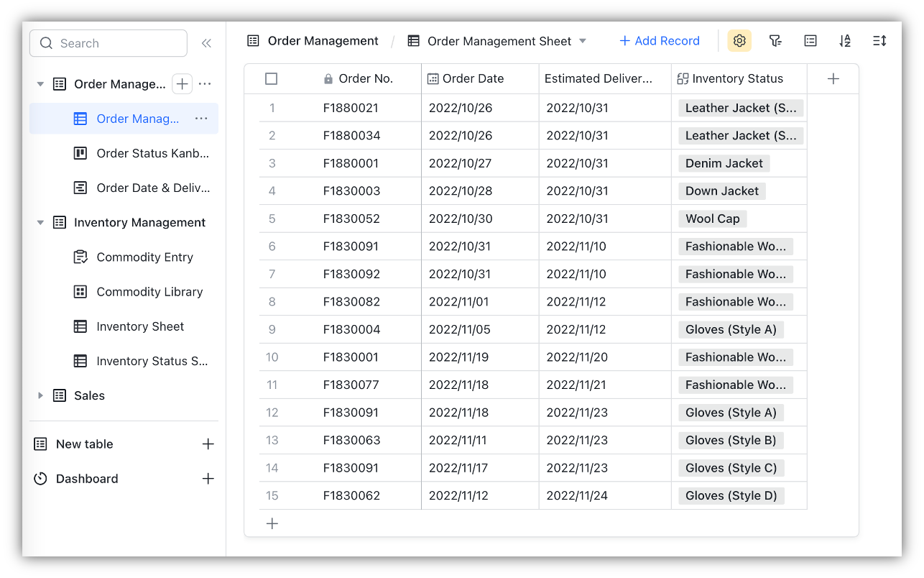Collapse the Order Management tree group
924x578 pixels.
pyautogui.click(x=40, y=84)
